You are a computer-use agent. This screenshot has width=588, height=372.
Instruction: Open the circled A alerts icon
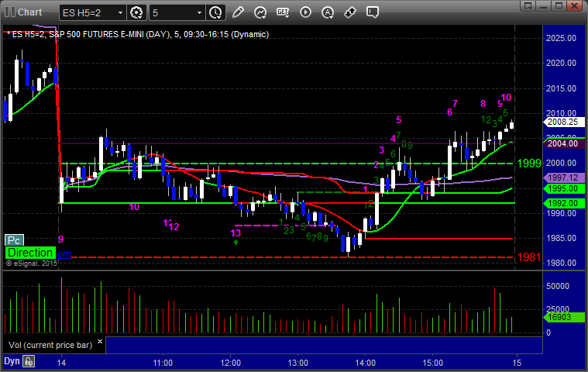(x=328, y=12)
